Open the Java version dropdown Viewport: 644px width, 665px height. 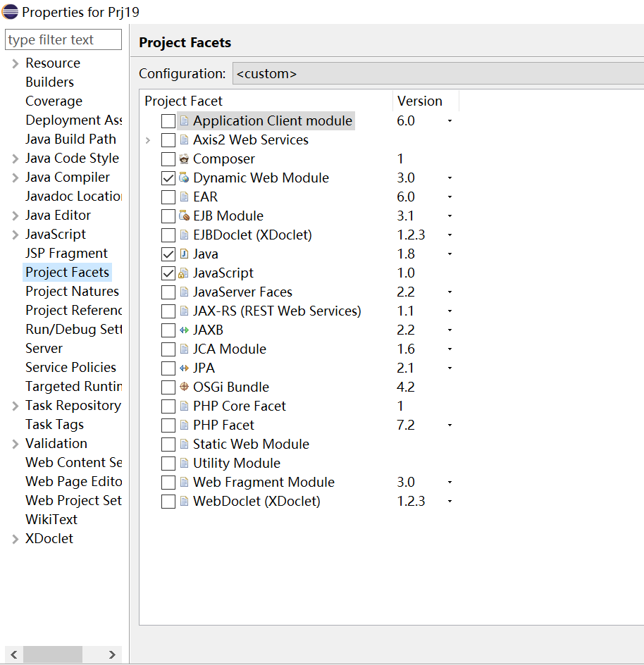450,254
